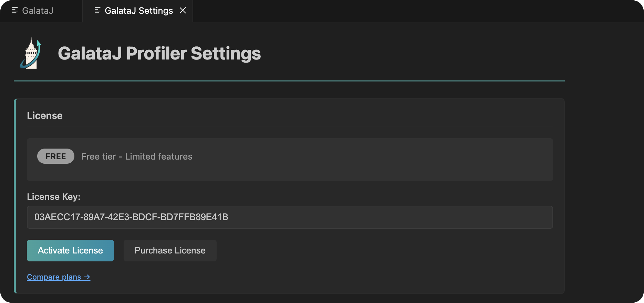Click the list icon on the GalataJ Settings tab
The width and height of the screenshot is (644, 303).
tap(97, 11)
